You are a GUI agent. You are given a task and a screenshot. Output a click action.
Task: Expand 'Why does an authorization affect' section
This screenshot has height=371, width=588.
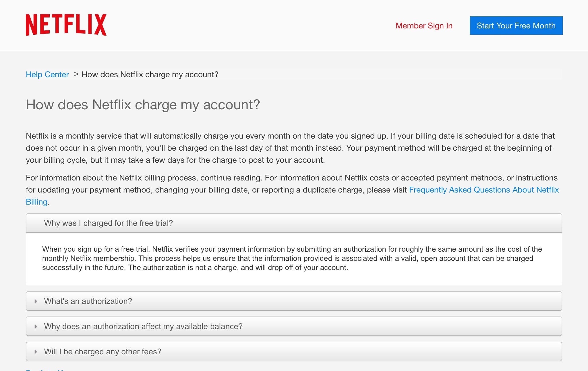[x=143, y=327]
